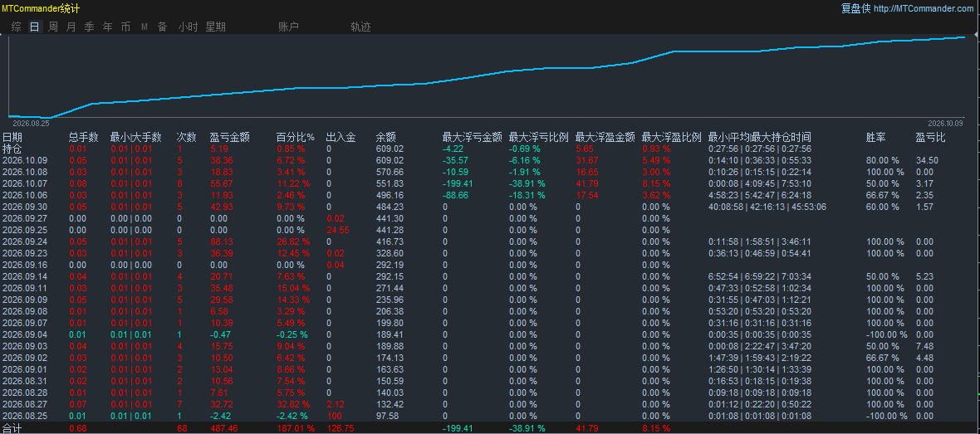The height and width of the screenshot is (434, 980).
Task: Open the 账户 account tab
Action: point(288,27)
